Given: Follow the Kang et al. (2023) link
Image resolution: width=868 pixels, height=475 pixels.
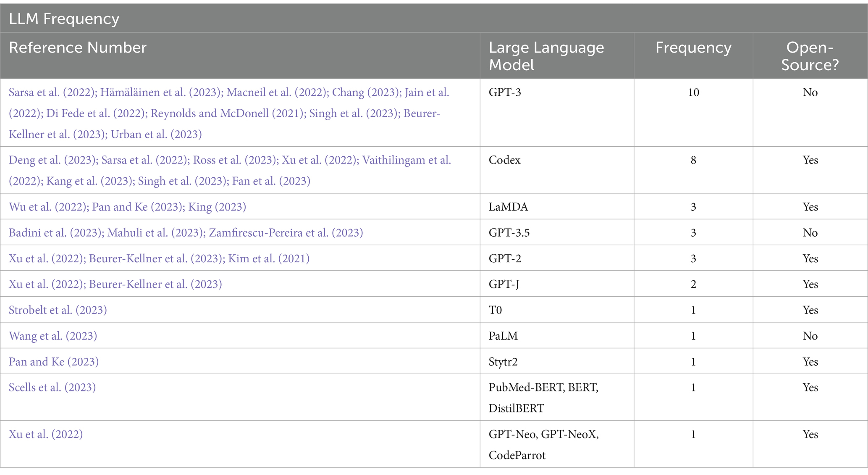Looking at the screenshot, I should (x=90, y=181).
